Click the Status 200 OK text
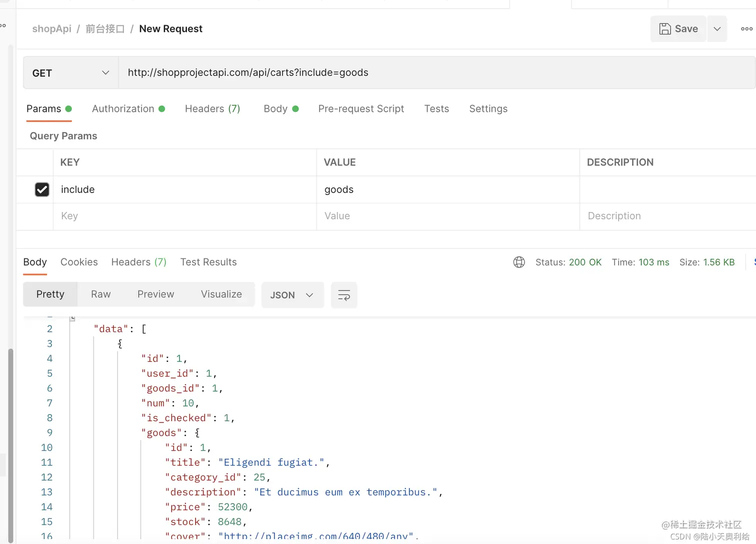756x544 pixels. 568,262
